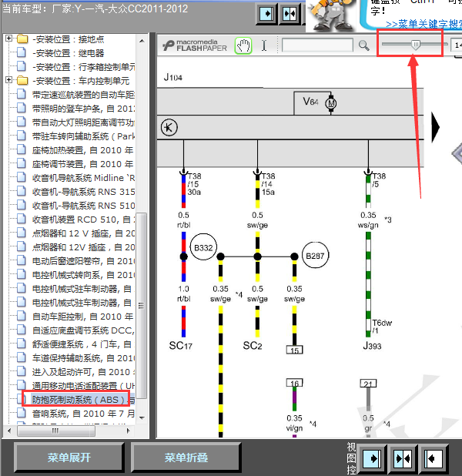Viewport: 462px width, 476px height.
Task: Click the tree panel scroll-down arrow
Action: pos(142,418)
